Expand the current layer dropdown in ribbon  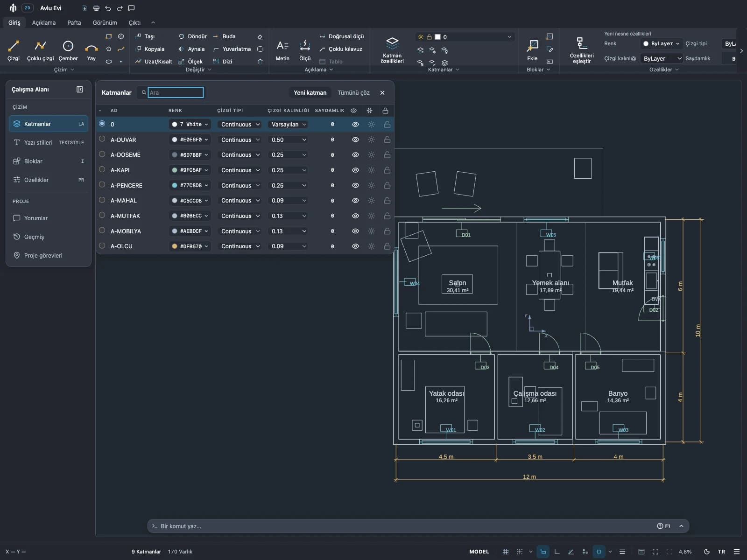(x=465, y=37)
